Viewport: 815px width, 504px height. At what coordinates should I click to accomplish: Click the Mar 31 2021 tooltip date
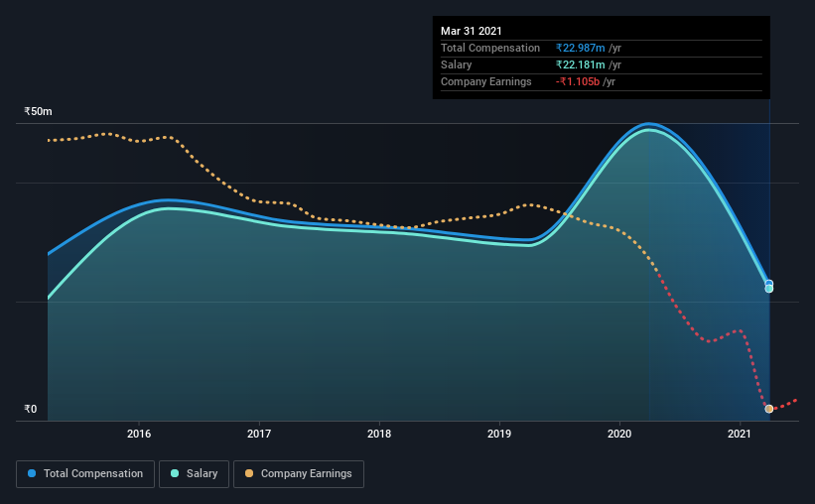click(472, 31)
